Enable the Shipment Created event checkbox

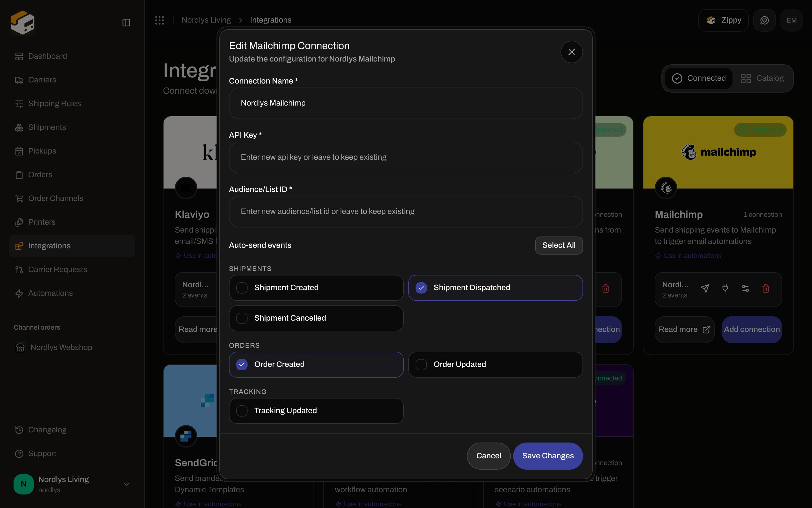[242, 288]
